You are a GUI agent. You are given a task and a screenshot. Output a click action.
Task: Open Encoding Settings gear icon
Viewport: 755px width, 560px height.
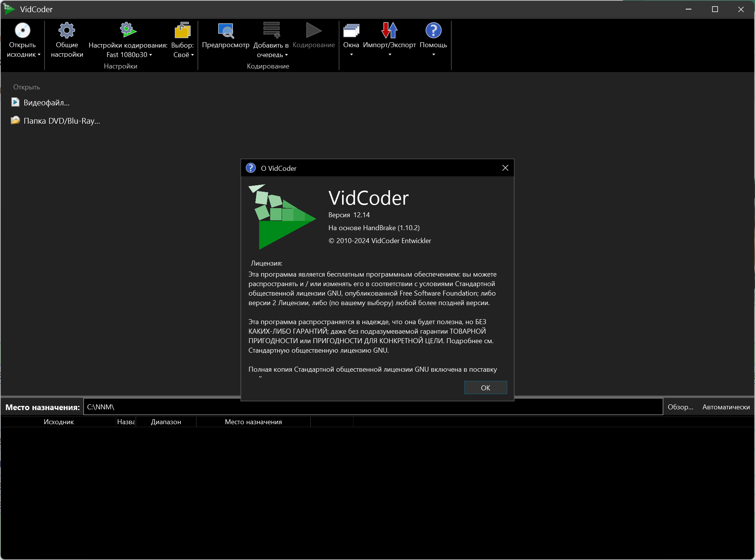127,30
